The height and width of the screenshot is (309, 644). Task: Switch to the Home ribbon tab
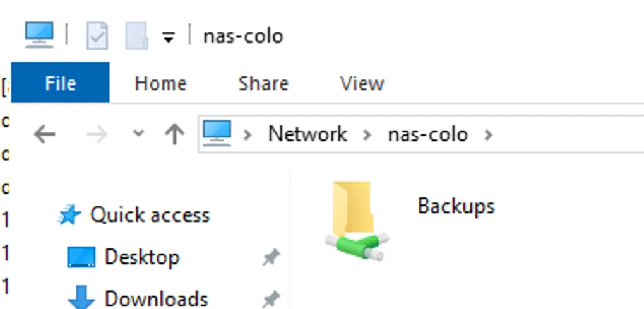pyautogui.click(x=160, y=83)
